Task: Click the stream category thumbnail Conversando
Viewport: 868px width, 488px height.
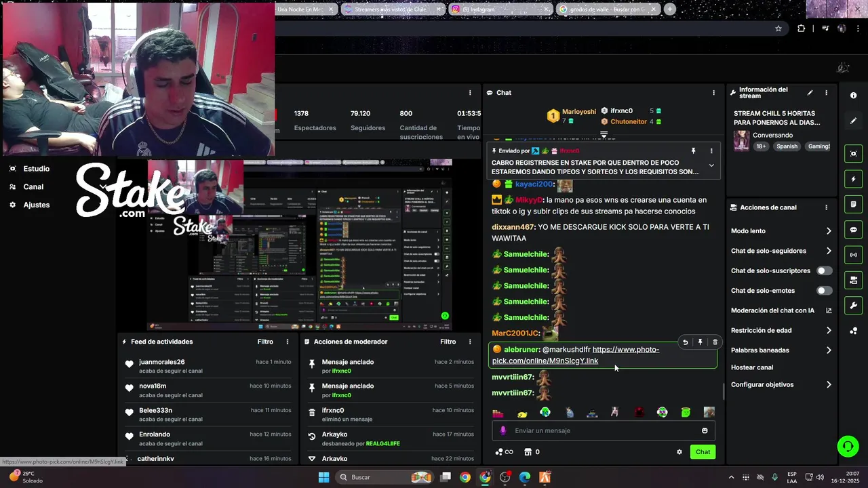Action: tap(742, 140)
